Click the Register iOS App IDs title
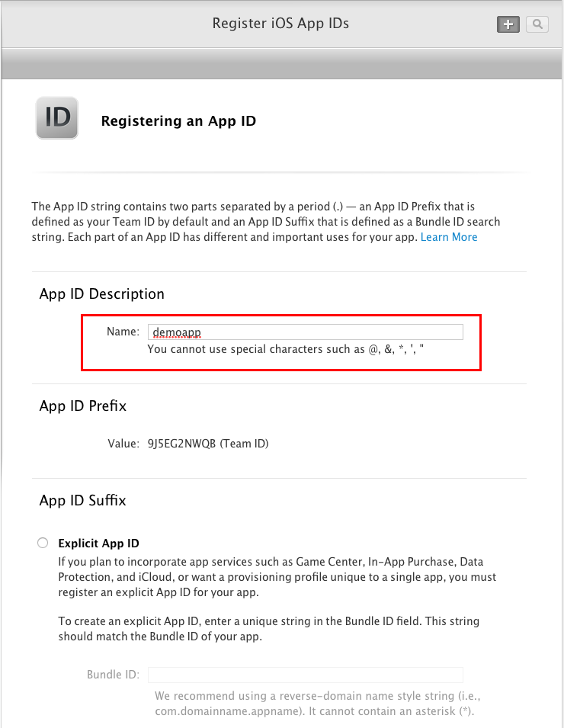 280,23
